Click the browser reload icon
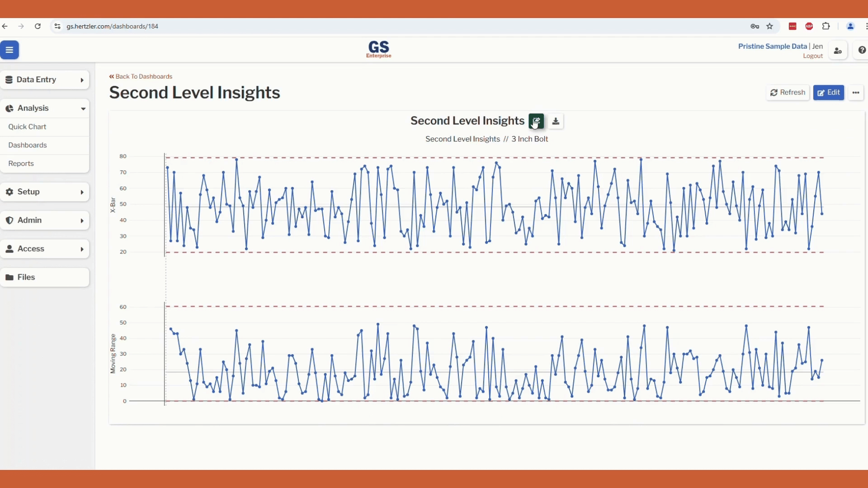Screen dimensions: 868x488 coord(38,26)
